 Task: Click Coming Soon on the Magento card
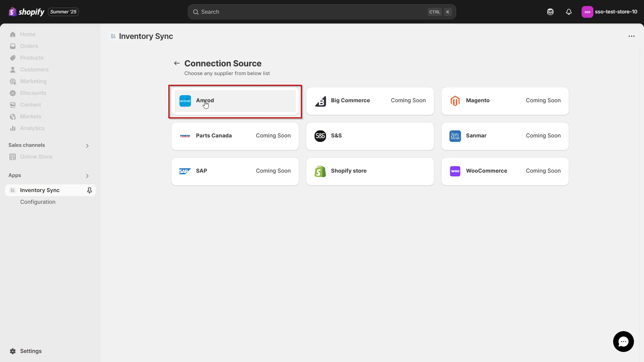pos(543,101)
